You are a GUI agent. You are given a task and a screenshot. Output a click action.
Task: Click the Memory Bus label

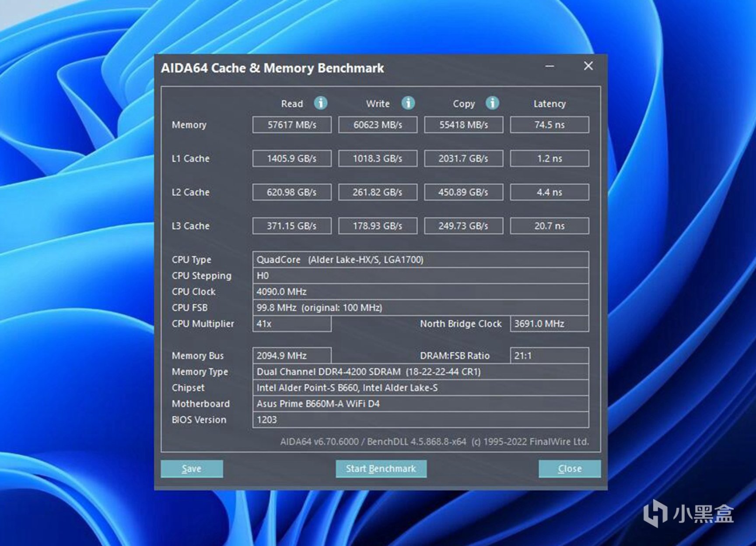(198, 356)
